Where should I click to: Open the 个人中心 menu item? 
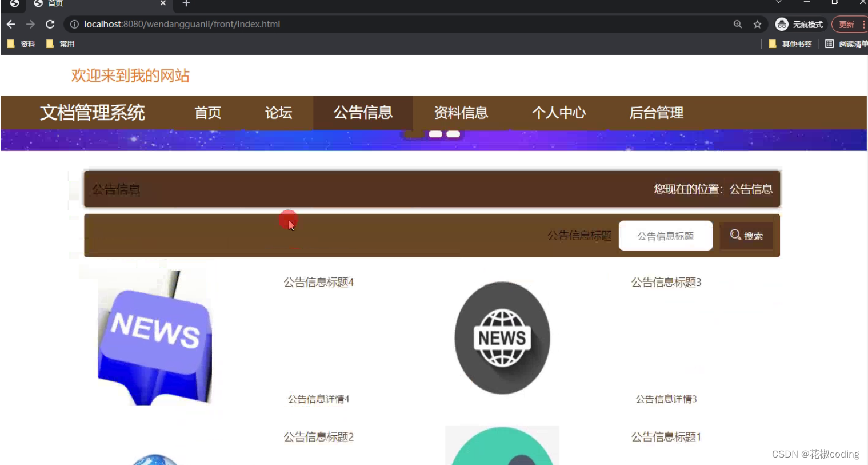pos(559,113)
